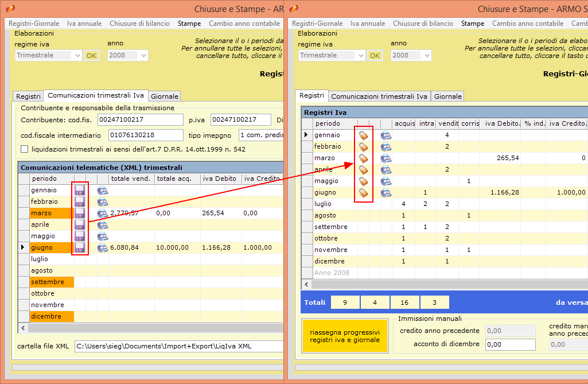The height and width of the screenshot is (384, 588).
Task: Click the cartella file XML path field
Action: click(x=178, y=346)
